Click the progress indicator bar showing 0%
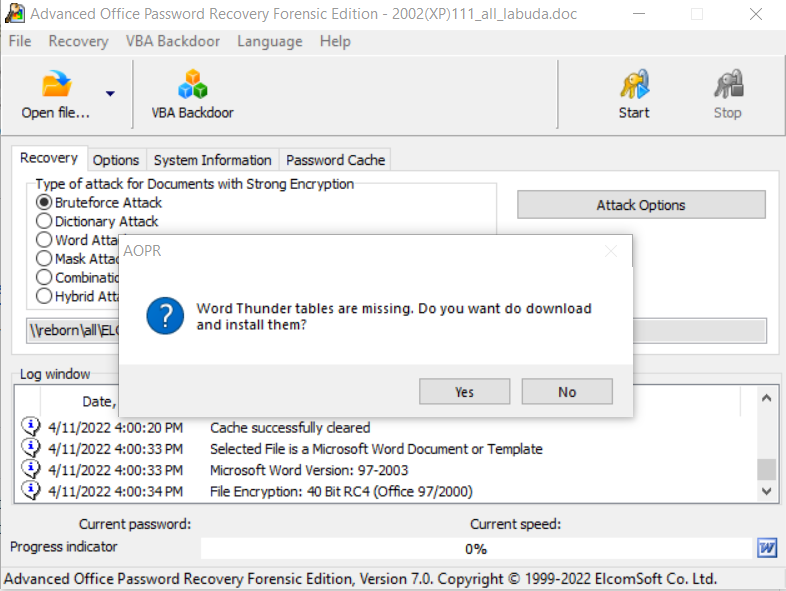Screen dimensions: 786x591 (x=476, y=548)
